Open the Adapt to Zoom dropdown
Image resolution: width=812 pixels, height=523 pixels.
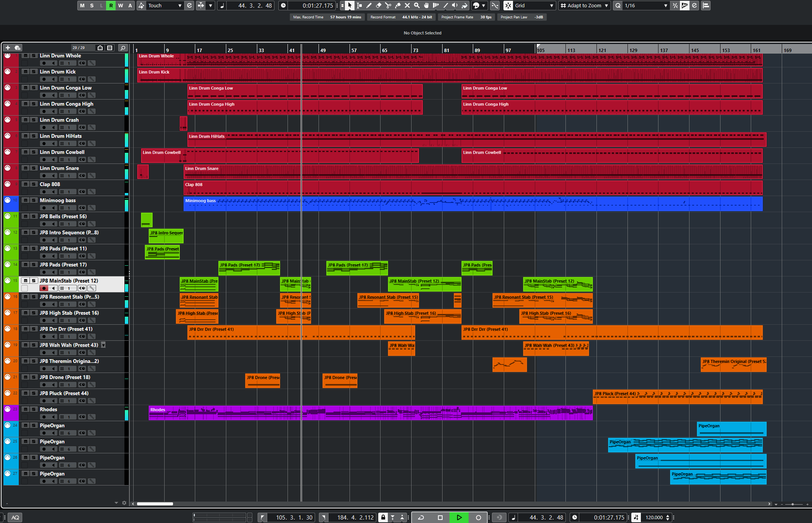pyautogui.click(x=584, y=5)
